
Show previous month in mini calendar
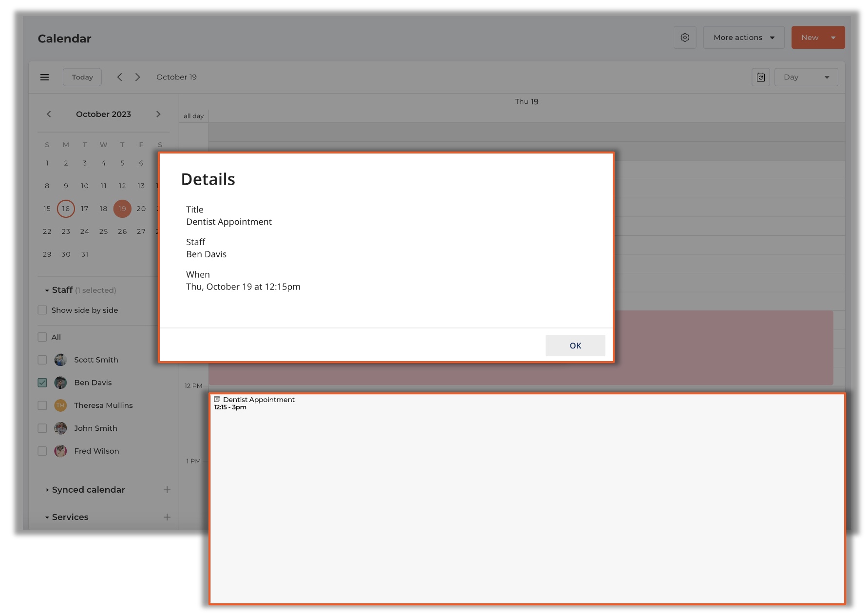pos(49,114)
